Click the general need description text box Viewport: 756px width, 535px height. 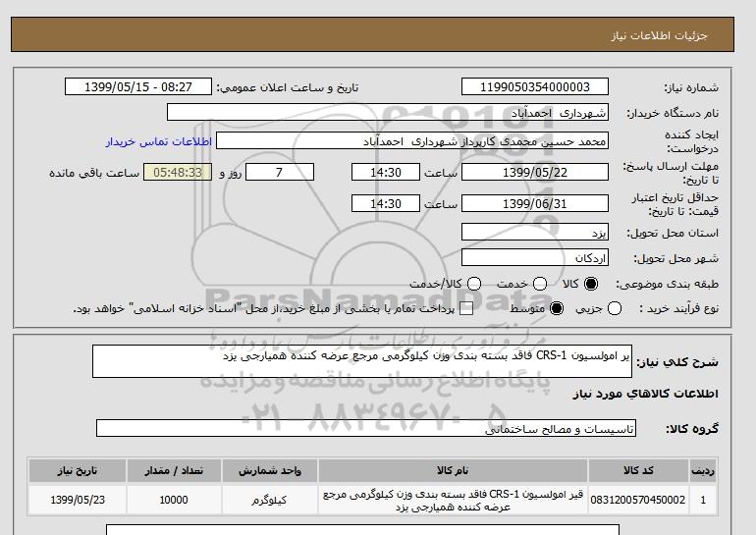(x=362, y=361)
